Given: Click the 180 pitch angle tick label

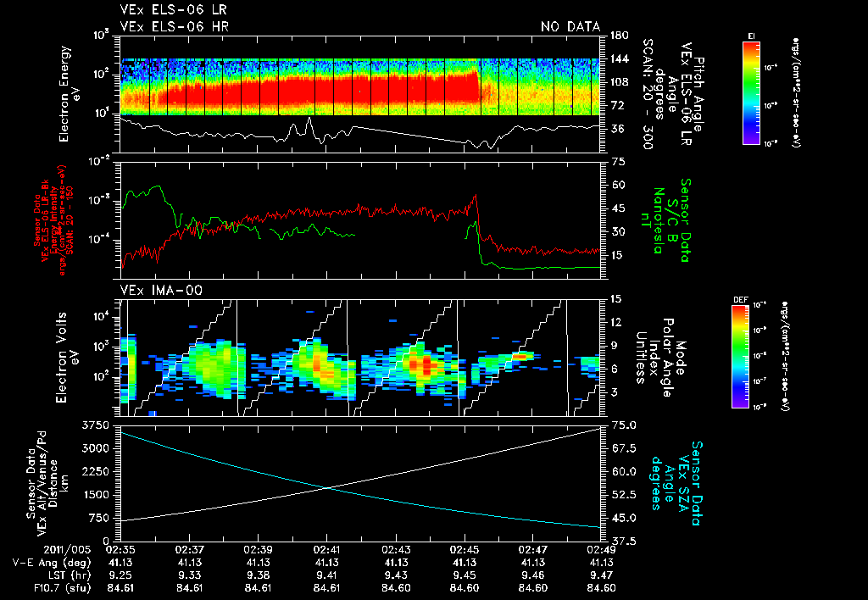Looking at the screenshot, I should 620,36.
